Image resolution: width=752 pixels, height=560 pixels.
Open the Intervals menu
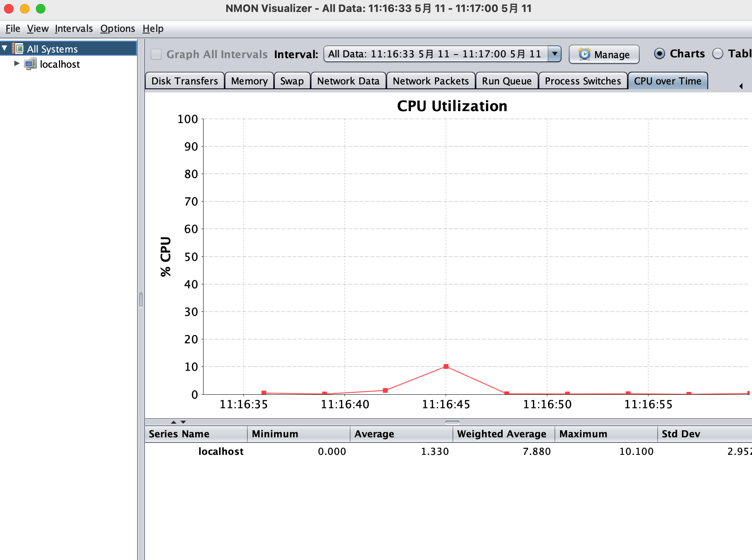click(74, 28)
